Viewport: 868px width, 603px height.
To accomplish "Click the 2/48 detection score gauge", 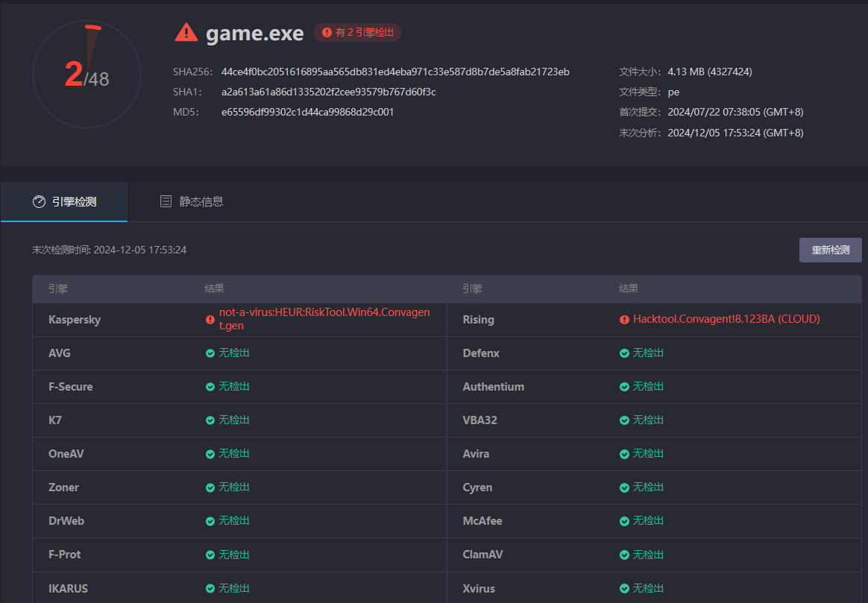I will (x=87, y=75).
